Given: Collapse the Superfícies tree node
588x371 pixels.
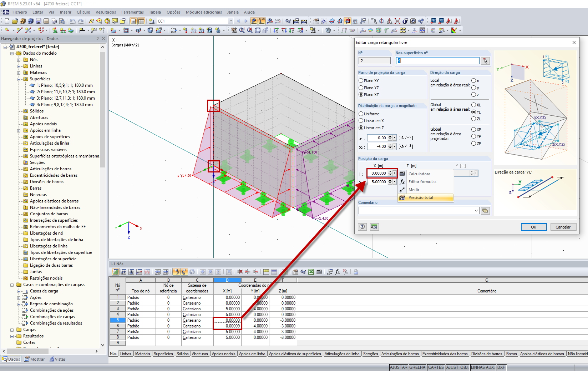Looking at the screenshot, I should 19,79.
